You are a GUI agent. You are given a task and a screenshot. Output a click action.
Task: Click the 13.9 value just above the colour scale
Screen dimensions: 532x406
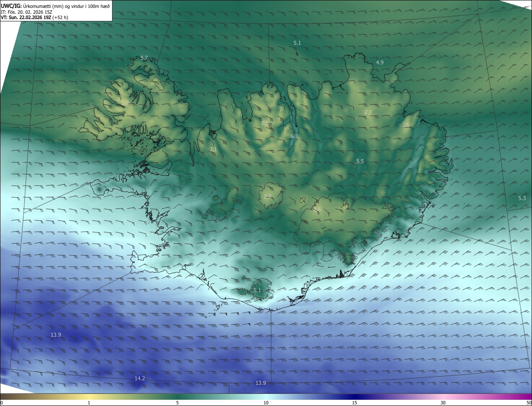click(x=261, y=383)
